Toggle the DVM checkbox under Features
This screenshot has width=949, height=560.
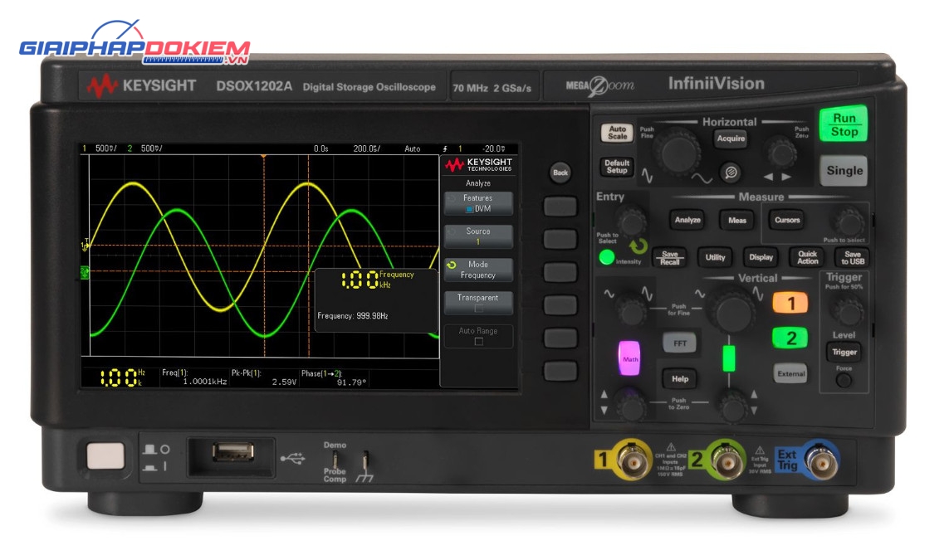469,209
